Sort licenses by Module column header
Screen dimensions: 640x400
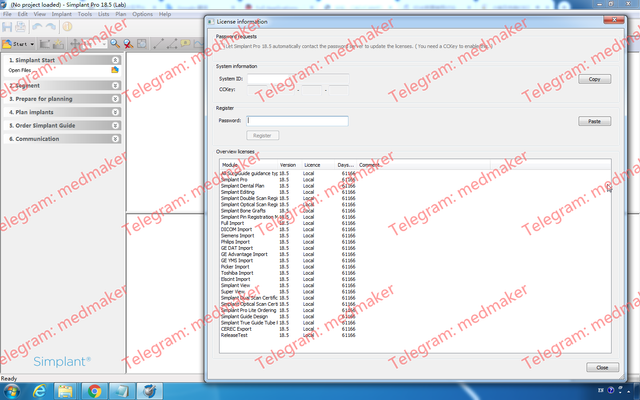249,165
